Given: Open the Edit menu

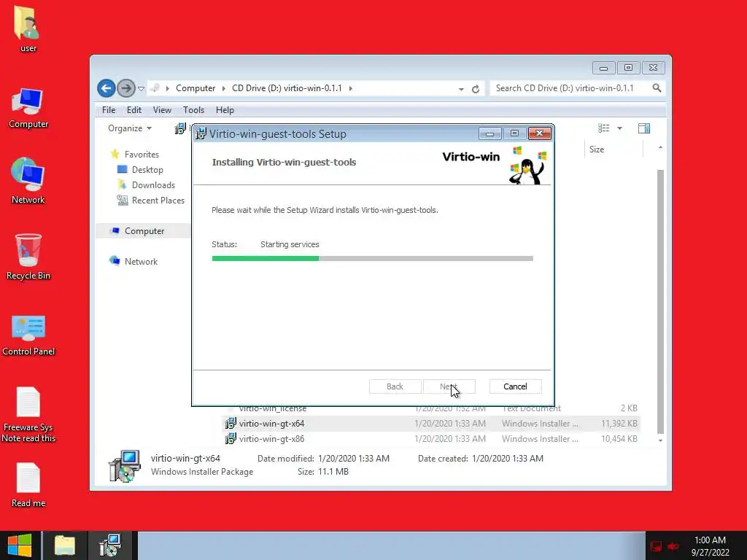Looking at the screenshot, I should pos(134,110).
